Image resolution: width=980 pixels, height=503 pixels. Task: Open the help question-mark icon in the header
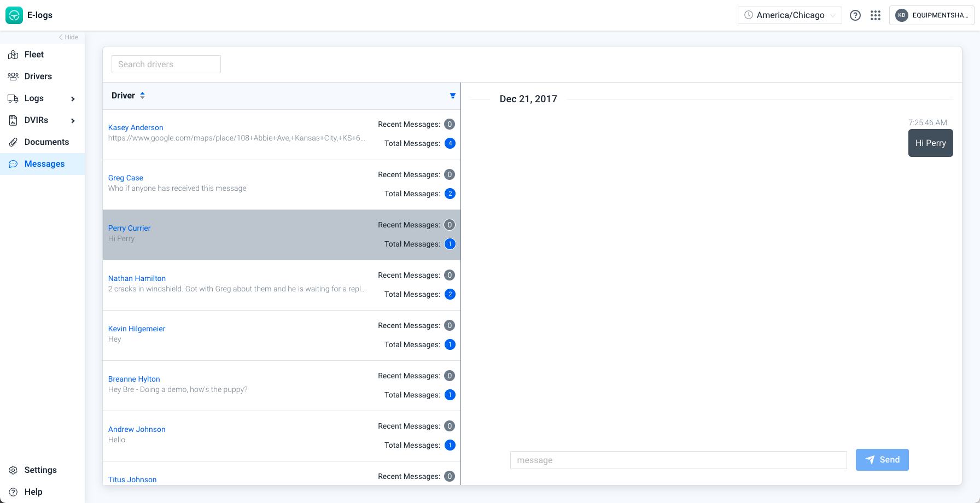pos(855,15)
